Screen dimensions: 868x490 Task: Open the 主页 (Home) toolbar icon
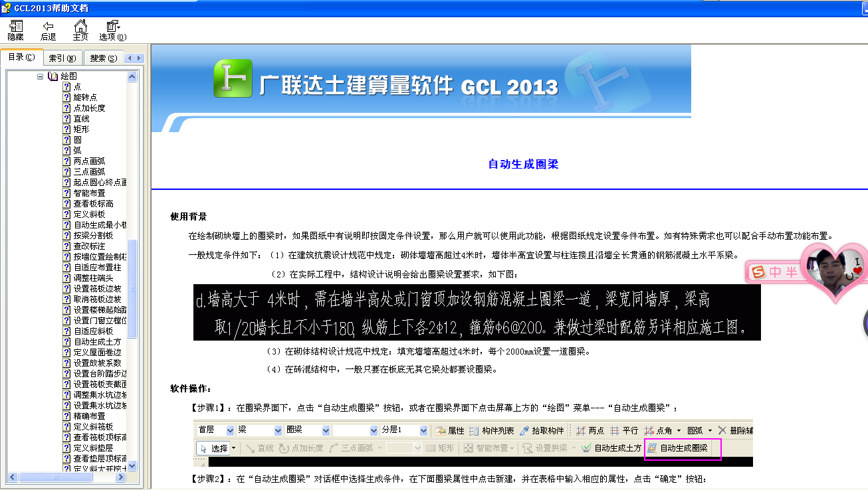(x=80, y=30)
